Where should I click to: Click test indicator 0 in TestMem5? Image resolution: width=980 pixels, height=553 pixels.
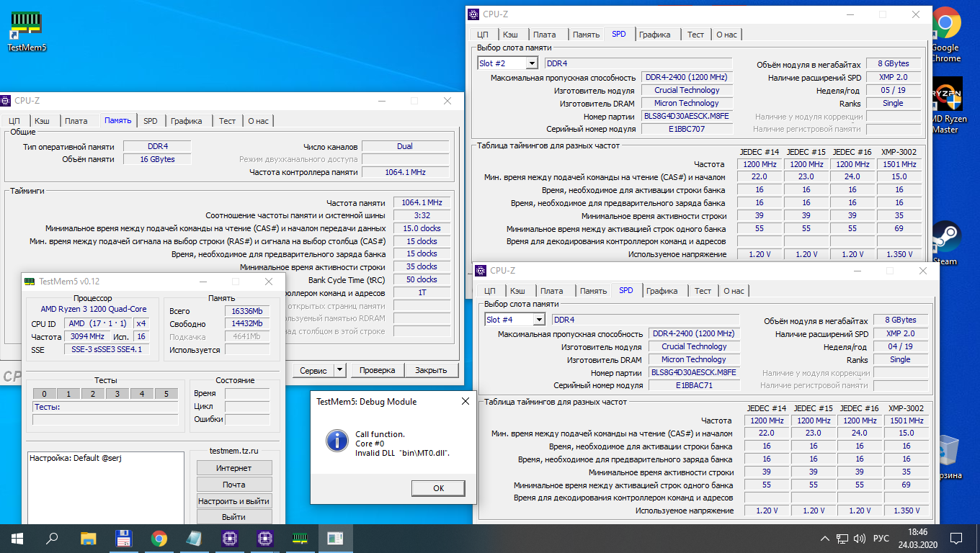point(44,394)
